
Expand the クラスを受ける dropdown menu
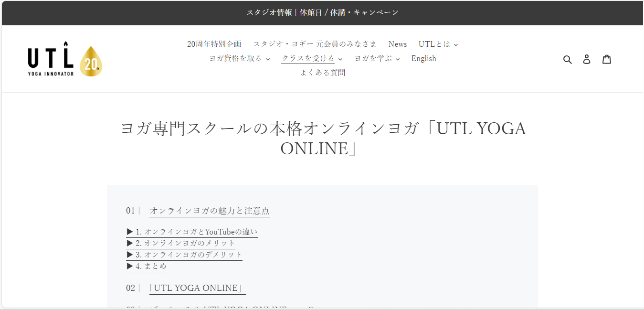coord(312,58)
